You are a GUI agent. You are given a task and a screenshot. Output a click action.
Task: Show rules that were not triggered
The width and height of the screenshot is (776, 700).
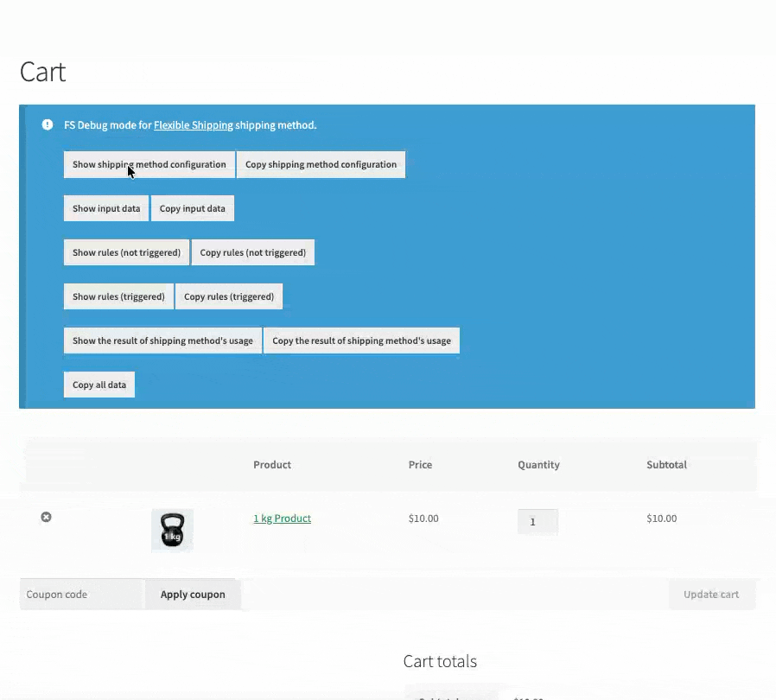click(x=126, y=252)
